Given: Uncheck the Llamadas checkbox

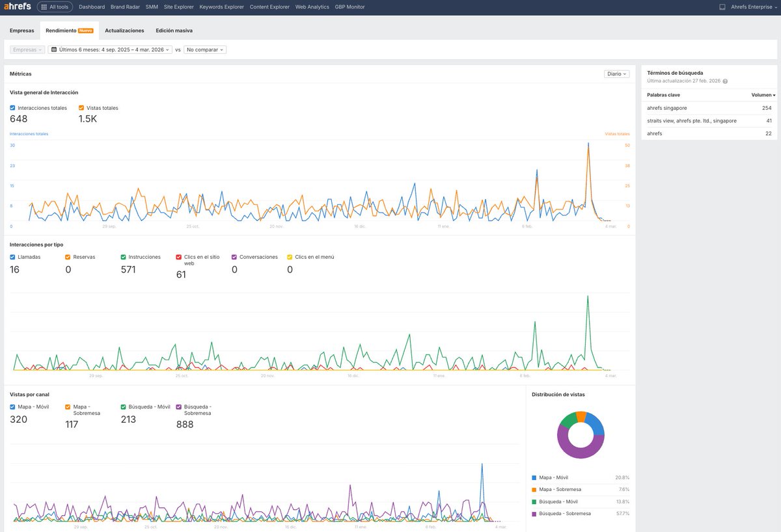Looking at the screenshot, I should click(x=13, y=257).
